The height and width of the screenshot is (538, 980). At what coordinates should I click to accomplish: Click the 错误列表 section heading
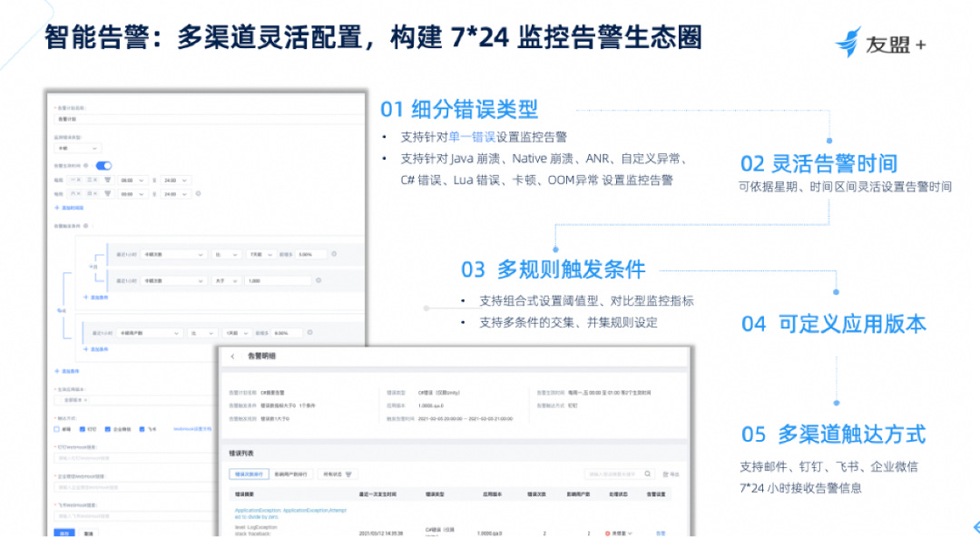(241, 453)
